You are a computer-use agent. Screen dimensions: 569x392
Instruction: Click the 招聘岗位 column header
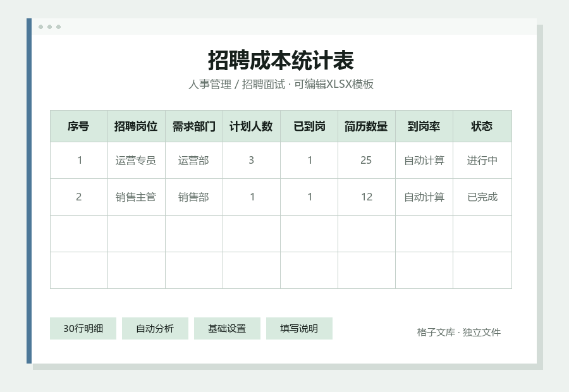click(137, 126)
